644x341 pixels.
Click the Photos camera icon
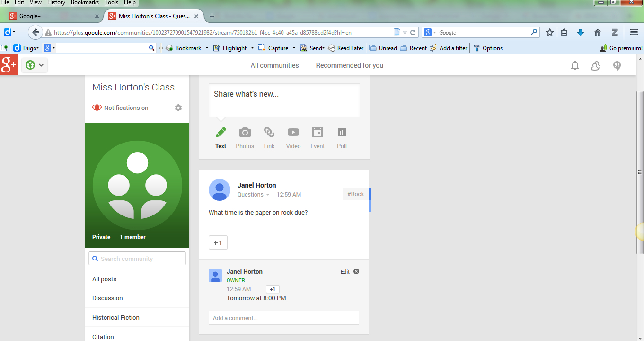click(245, 133)
